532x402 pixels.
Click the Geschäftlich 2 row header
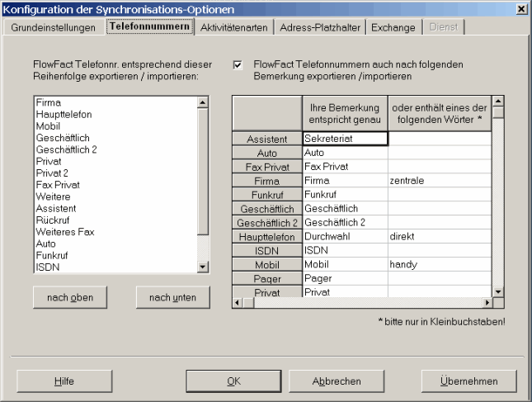tap(267, 222)
